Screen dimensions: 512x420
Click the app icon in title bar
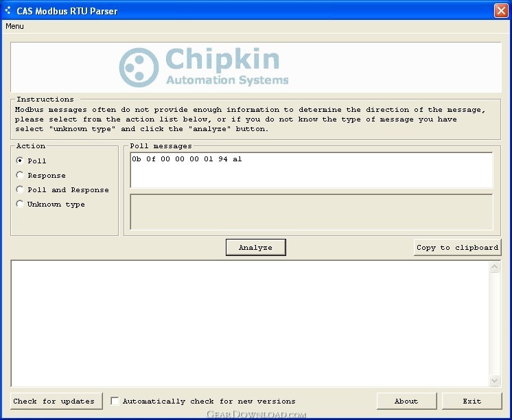click(x=8, y=10)
